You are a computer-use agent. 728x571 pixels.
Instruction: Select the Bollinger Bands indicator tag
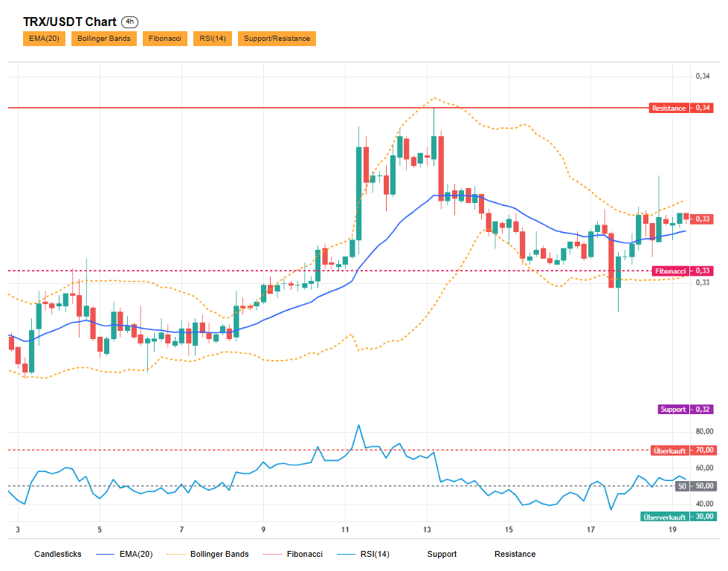pos(104,39)
